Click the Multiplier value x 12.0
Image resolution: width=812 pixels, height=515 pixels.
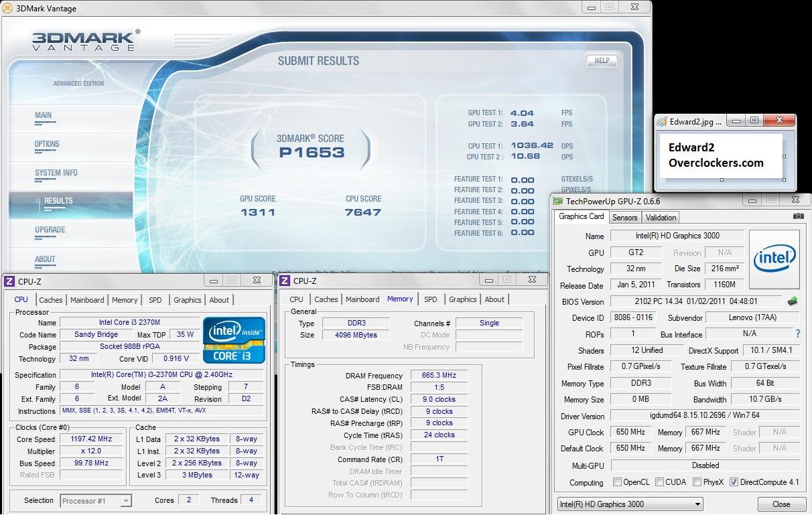point(91,451)
